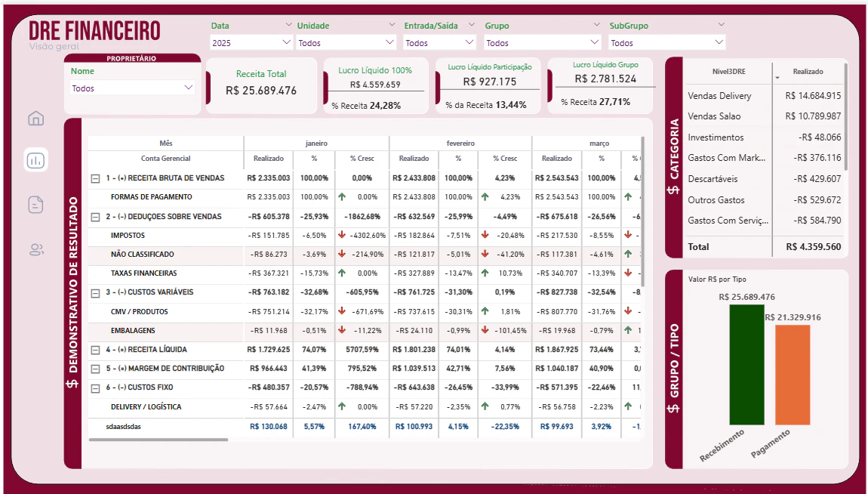Select the Vendas Salao category row
This screenshot has height=494, width=868.
pos(764,116)
